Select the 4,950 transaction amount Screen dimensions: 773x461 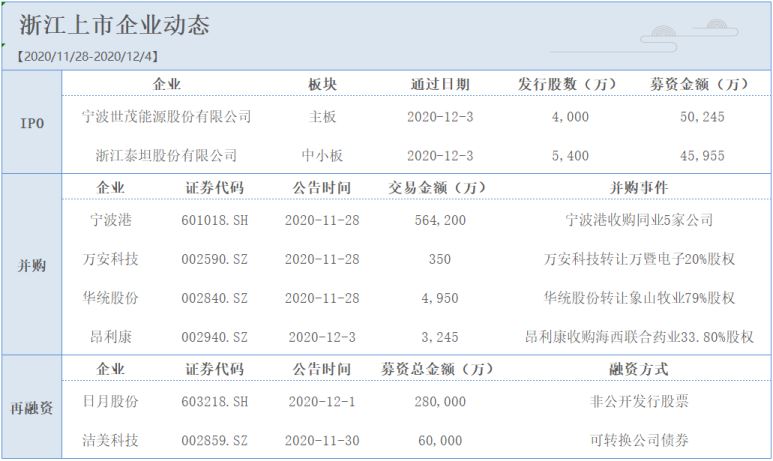pyautogui.click(x=440, y=298)
